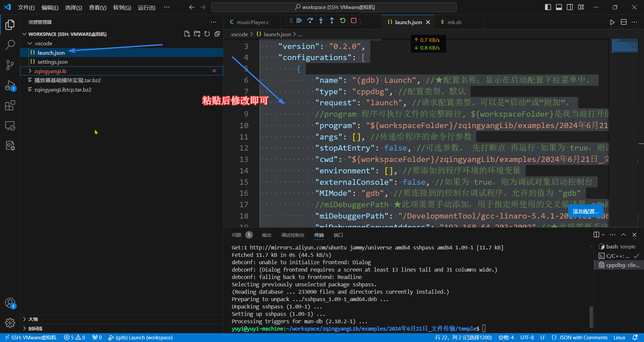644x342 pixels.
Task: Maximize the terminal panel size
Action: (623, 235)
